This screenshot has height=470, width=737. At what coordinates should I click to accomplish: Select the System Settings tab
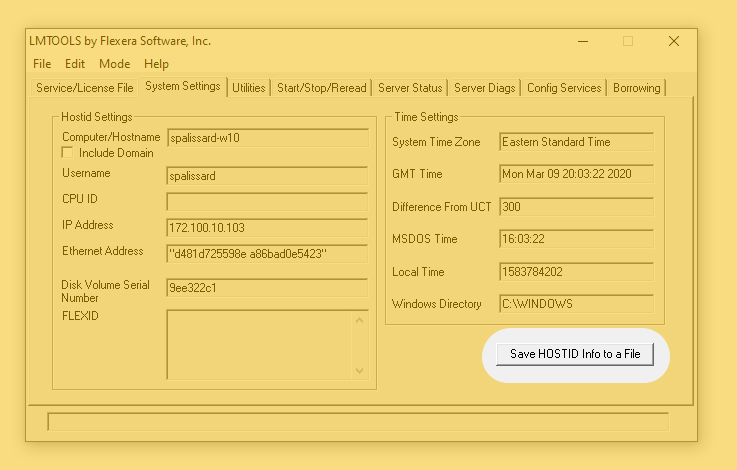(x=182, y=86)
